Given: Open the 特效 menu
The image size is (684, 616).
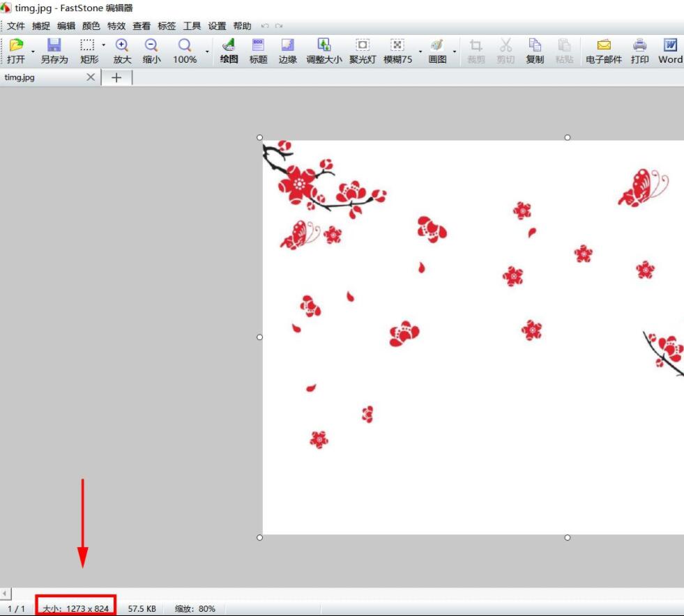Looking at the screenshot, I should [x=116, y=26].
